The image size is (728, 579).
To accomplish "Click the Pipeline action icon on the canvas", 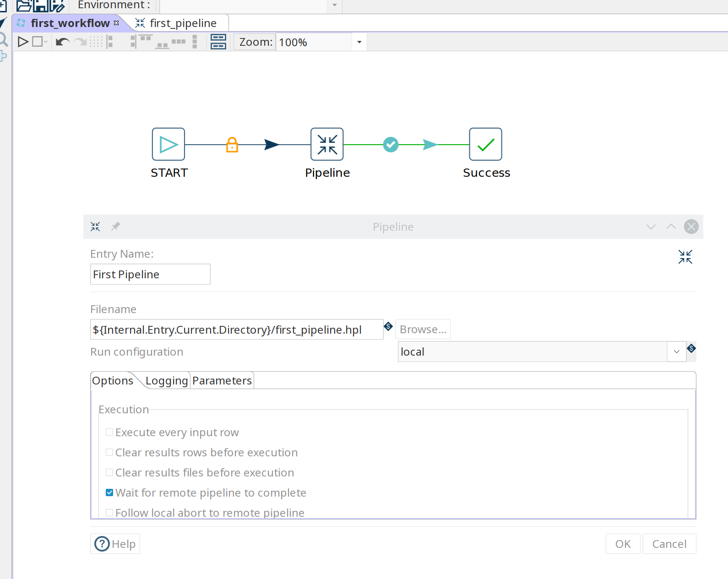I will 327,144.
